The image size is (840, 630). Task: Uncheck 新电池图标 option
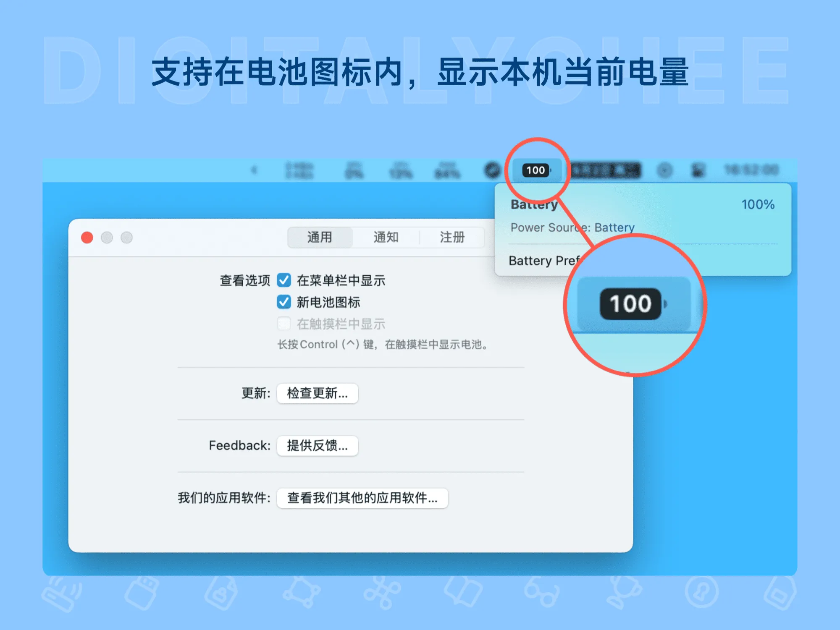pyautogui.click(x=284, y=302)
